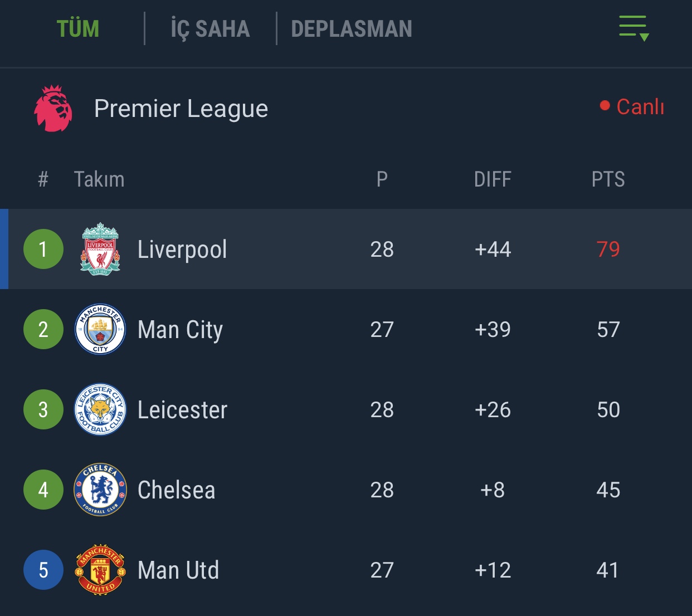This screenshot has height=616, width=692.
Task: Open the Liverpool team name
Action: click(x=182, y=250)
